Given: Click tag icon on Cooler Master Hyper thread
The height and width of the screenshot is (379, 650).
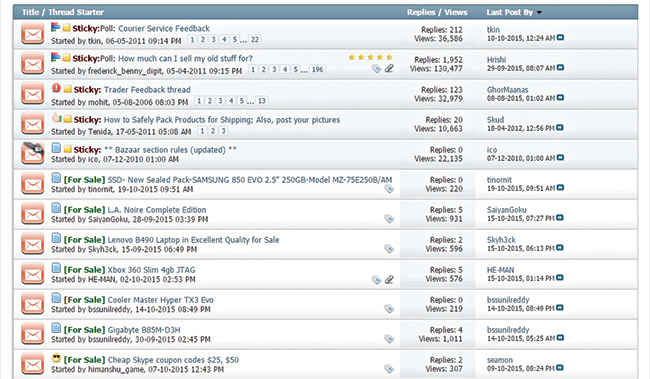Looking at the screenshot, I should pyautogui.click(x=389, y=309).
